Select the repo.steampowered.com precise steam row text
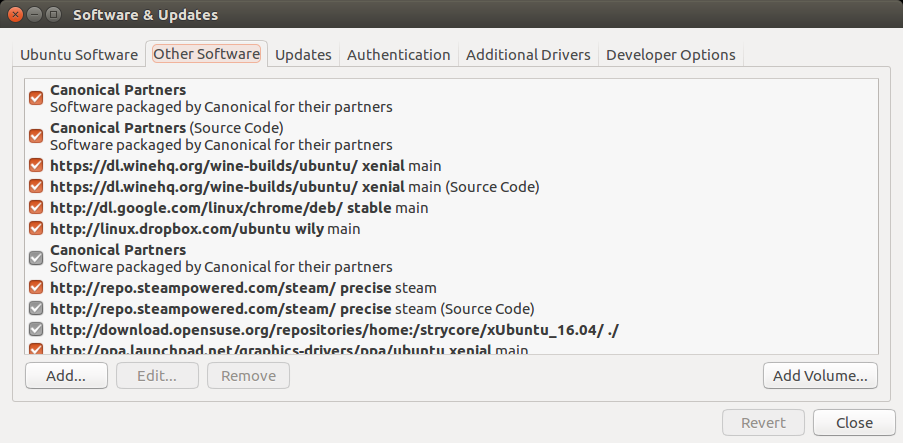The height and width of the screenshot is (443, 903). [243, 287]
